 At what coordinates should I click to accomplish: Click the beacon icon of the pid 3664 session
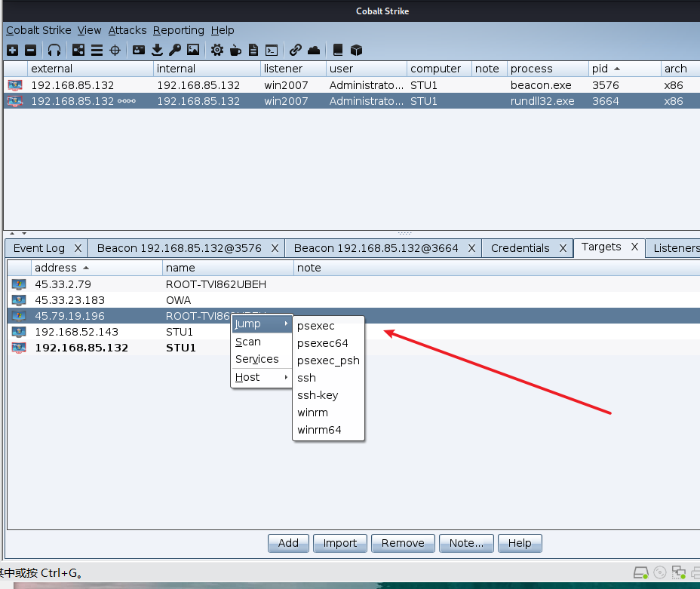coord(15,101)
